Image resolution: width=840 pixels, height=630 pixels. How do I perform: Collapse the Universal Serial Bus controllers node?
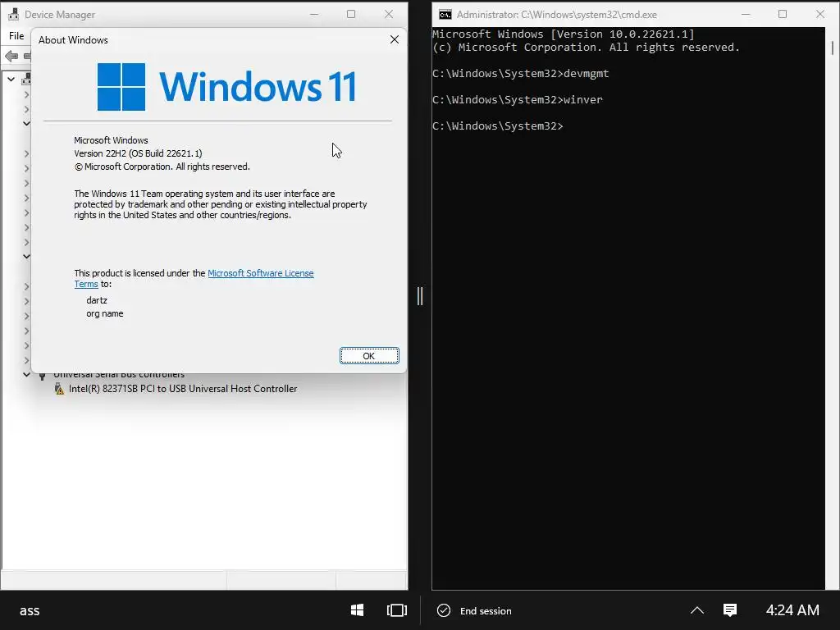point(26,374)
